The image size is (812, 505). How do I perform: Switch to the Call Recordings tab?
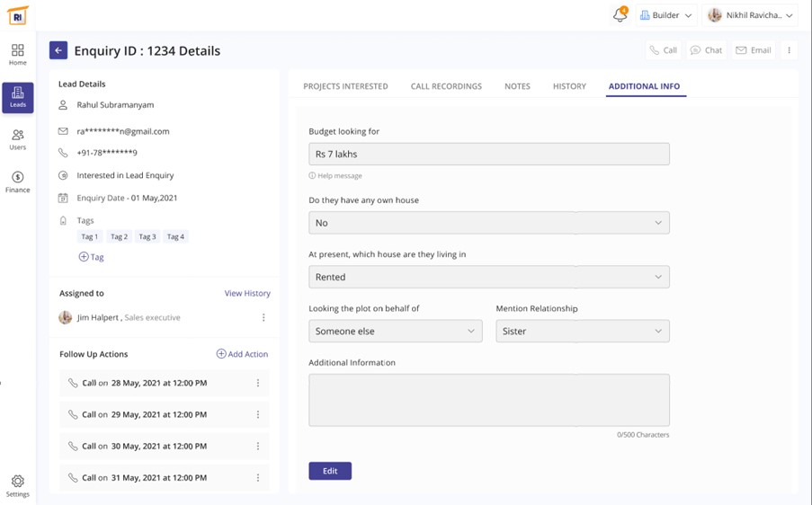[x=446, y=86]
